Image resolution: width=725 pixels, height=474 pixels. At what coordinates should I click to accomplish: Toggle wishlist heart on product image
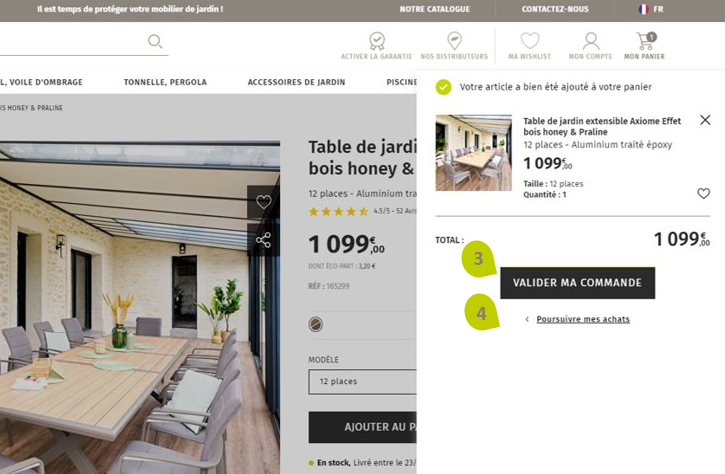264,202
